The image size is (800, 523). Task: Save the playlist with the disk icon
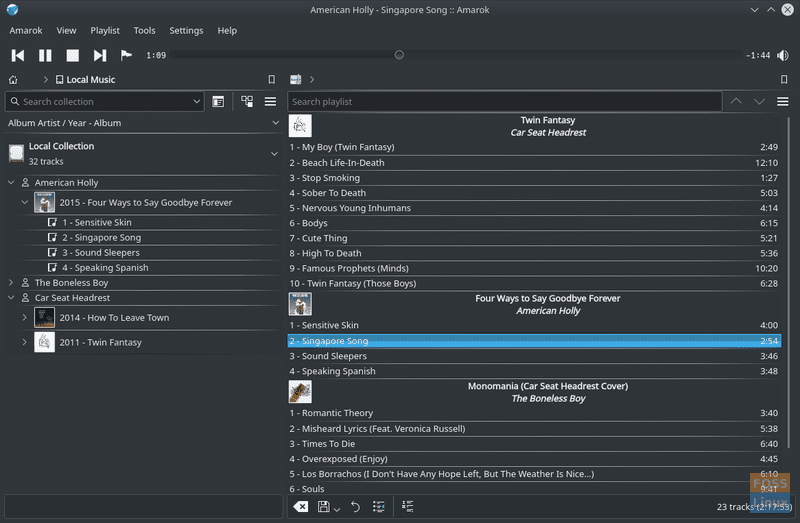(323, 506)
